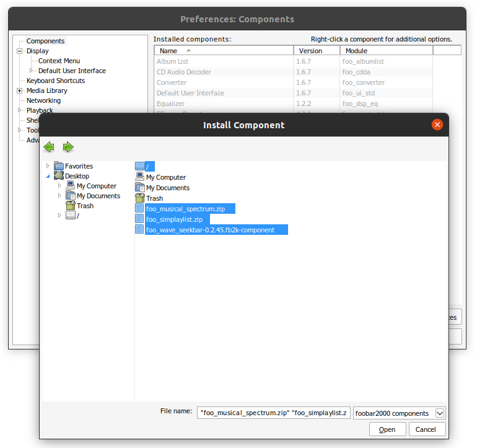Select Playback in Preferences tree

click(40, 110)
